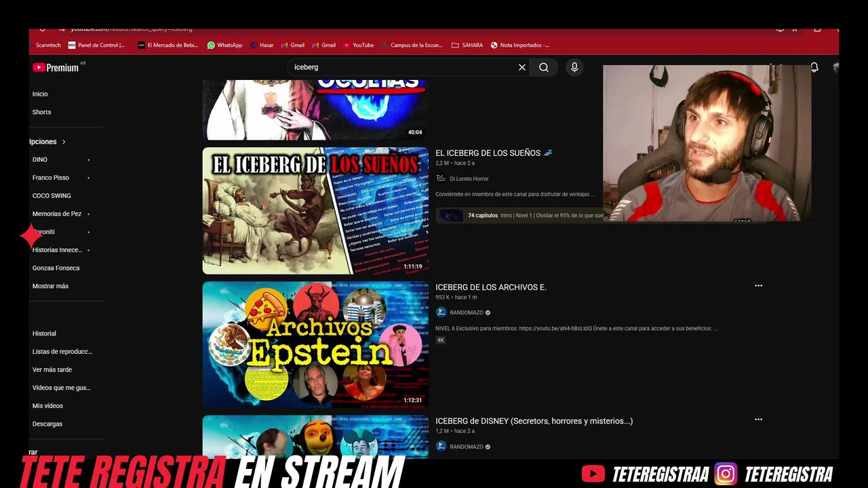
Task: Open RANDOMAZO channel under Disney video
Action: coord(466,447)
